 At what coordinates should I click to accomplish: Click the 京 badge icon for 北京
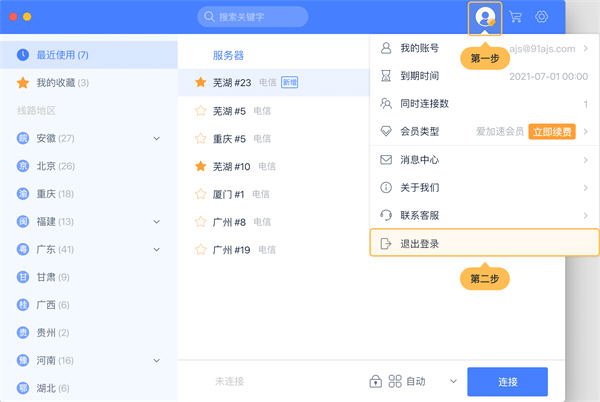tap(23, 166)
